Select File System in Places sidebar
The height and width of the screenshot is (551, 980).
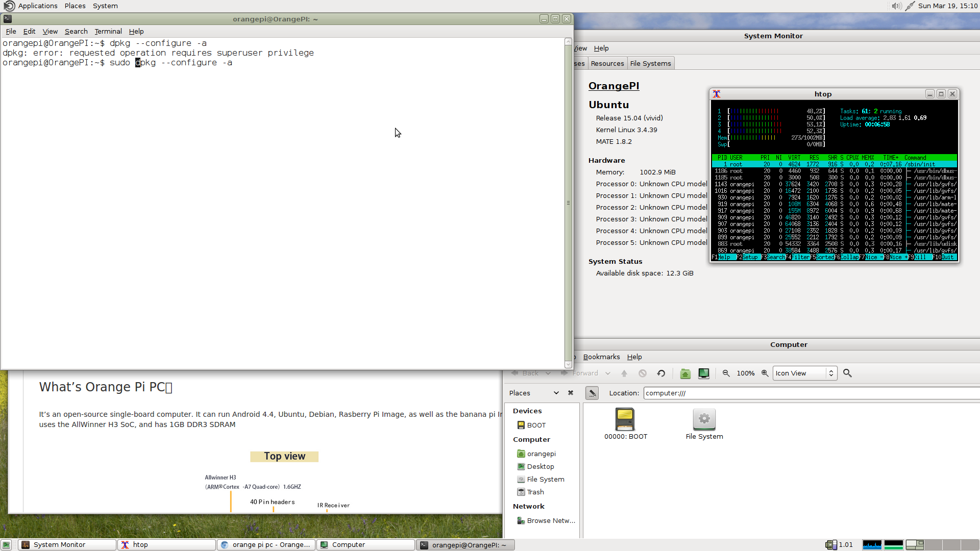[540, 479]
